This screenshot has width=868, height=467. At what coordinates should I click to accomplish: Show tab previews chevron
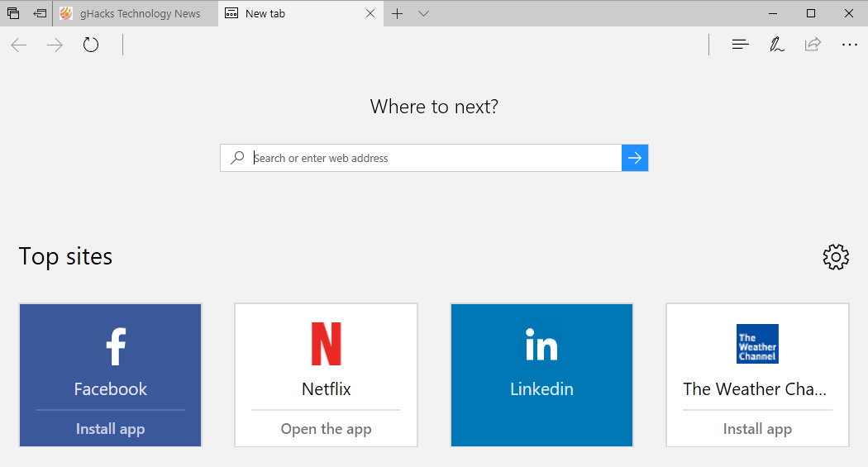[x=423, y=13]
